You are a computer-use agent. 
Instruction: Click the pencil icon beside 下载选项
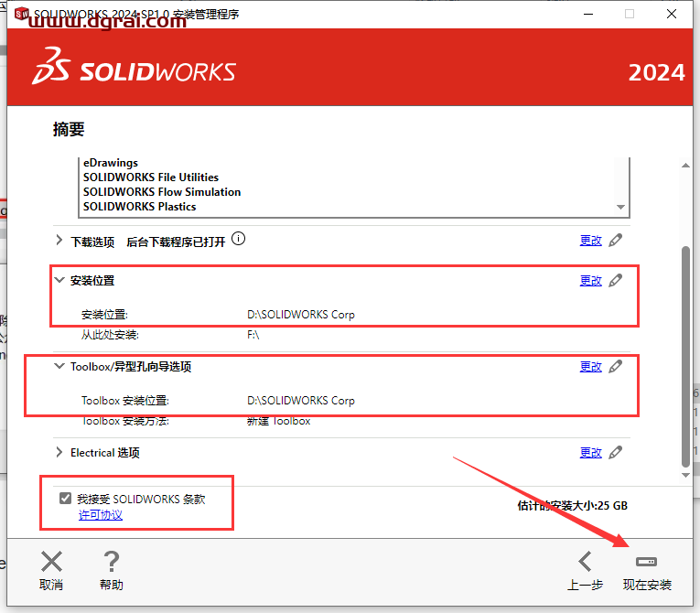click(x=616, y=241)
